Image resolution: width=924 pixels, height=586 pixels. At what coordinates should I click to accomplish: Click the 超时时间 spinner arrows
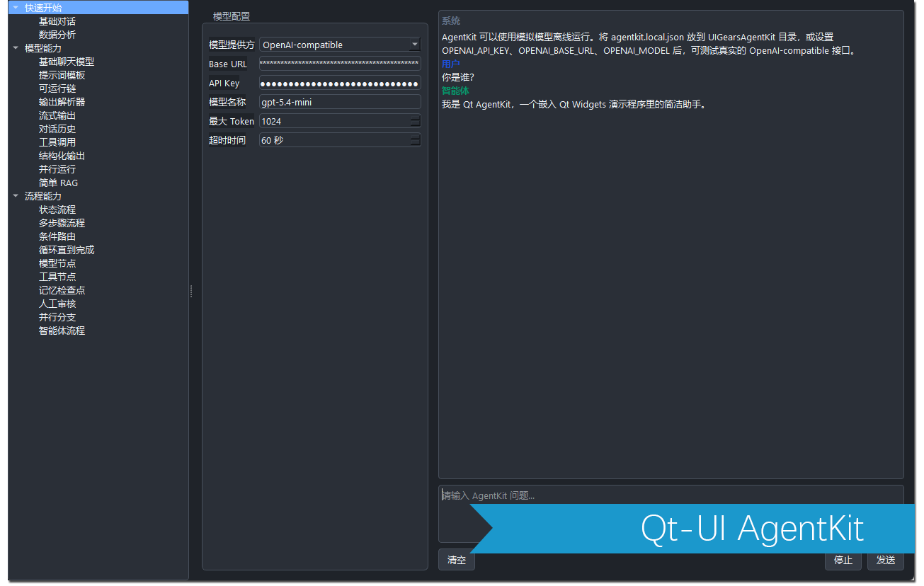click(x=415, y=140)
